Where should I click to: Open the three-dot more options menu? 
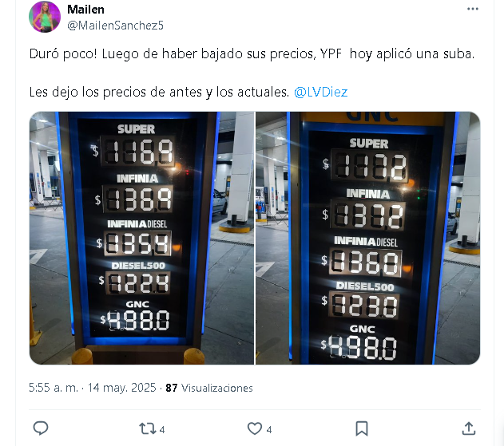pos(473,9)
